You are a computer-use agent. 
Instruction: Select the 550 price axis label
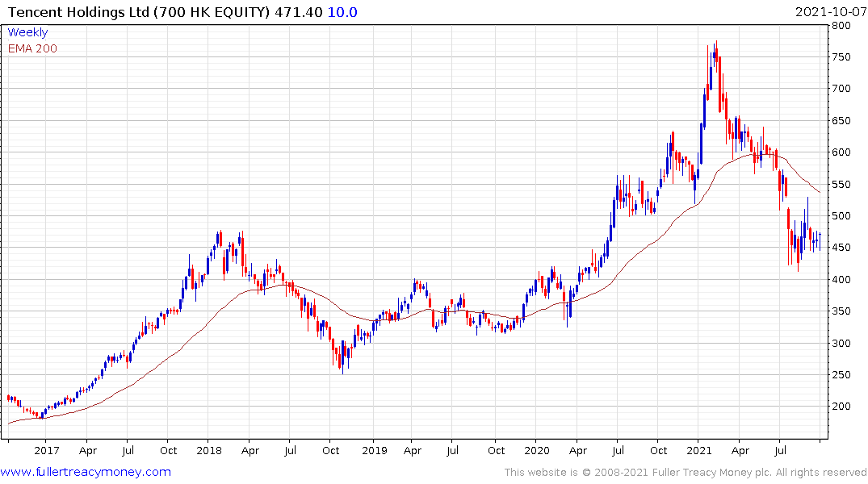point(841,184)
